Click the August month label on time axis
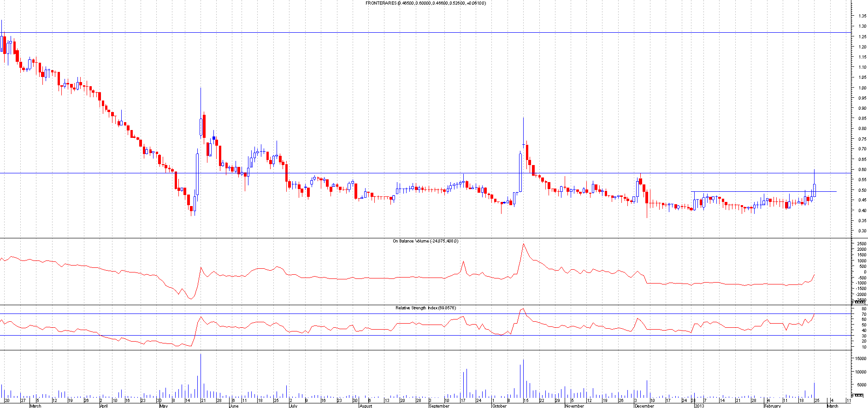 366,406
